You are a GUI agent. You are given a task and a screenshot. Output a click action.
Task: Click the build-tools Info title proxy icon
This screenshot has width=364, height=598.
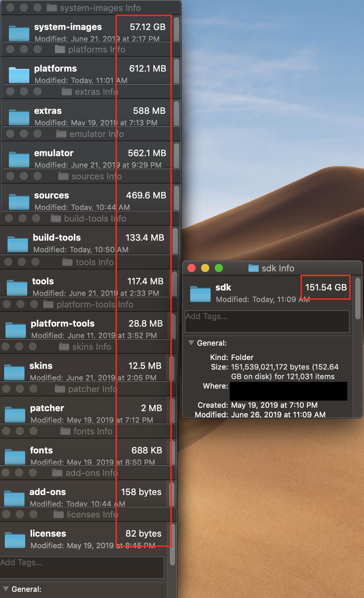coord(56,219)
